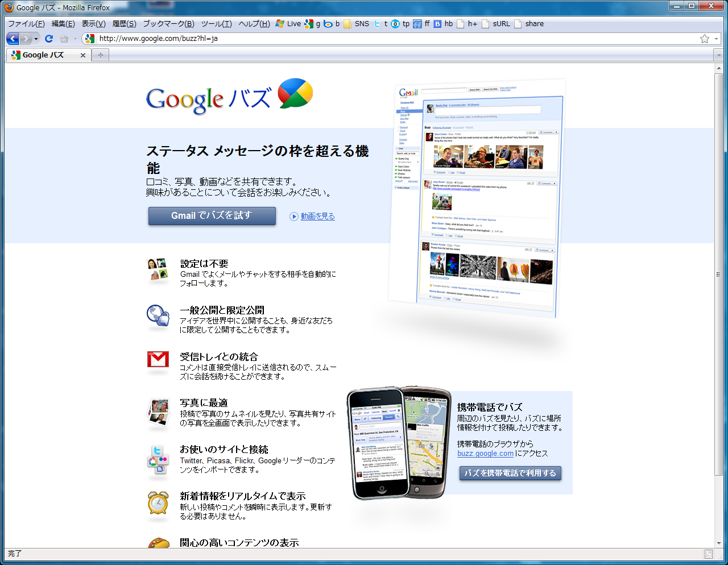Close the Google バズ tab
The width and height of the screenshot is (728, 565).
click(x=83, y=55)
